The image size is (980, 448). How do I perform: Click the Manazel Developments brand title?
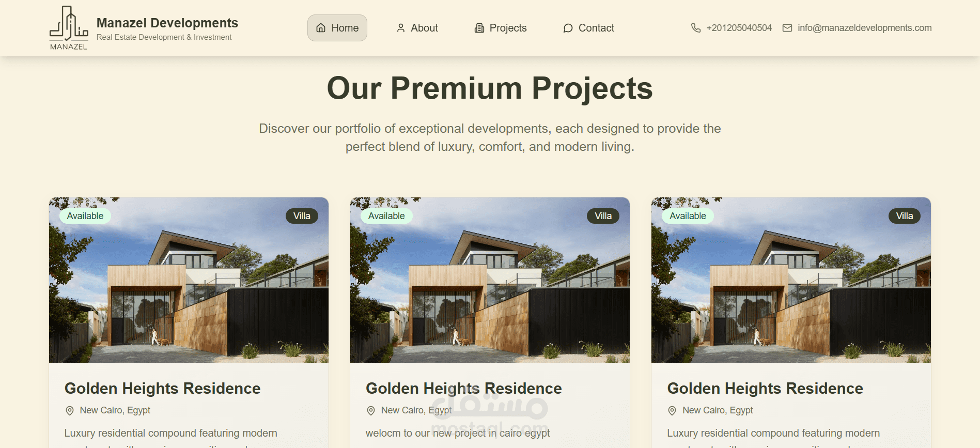[167, 23]
